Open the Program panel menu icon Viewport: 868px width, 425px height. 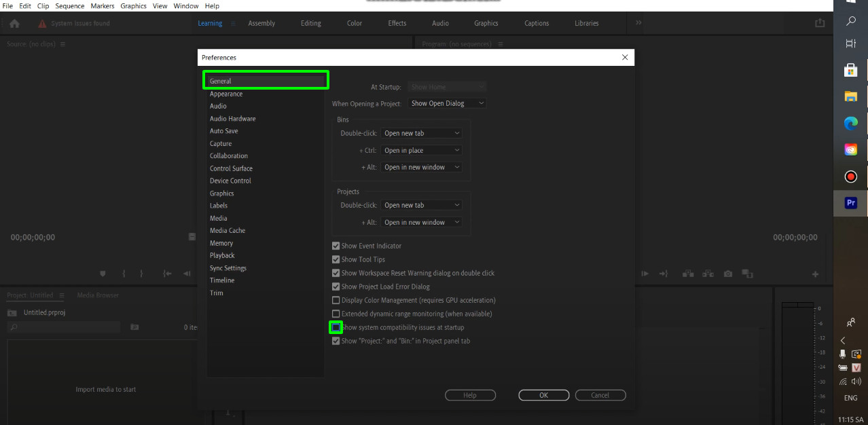tap(501, 44)
